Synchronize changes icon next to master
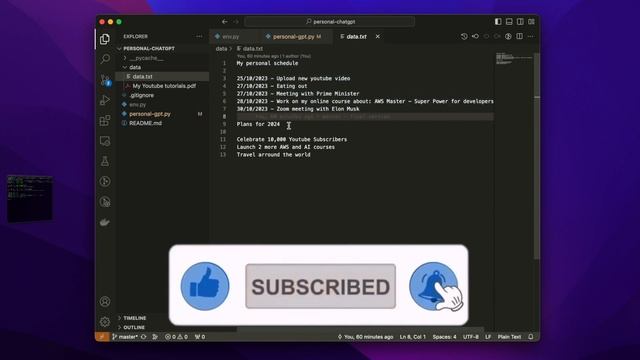640x360 pixels. tap(144, 337)
